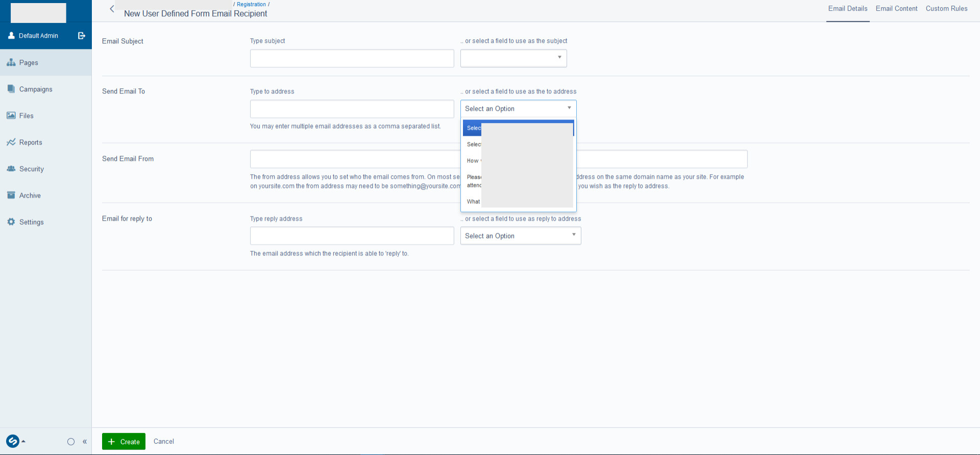Click the Reports chart icon in sidebar
The height and width of the screenshot is (455, 980).
pos(11,142)
